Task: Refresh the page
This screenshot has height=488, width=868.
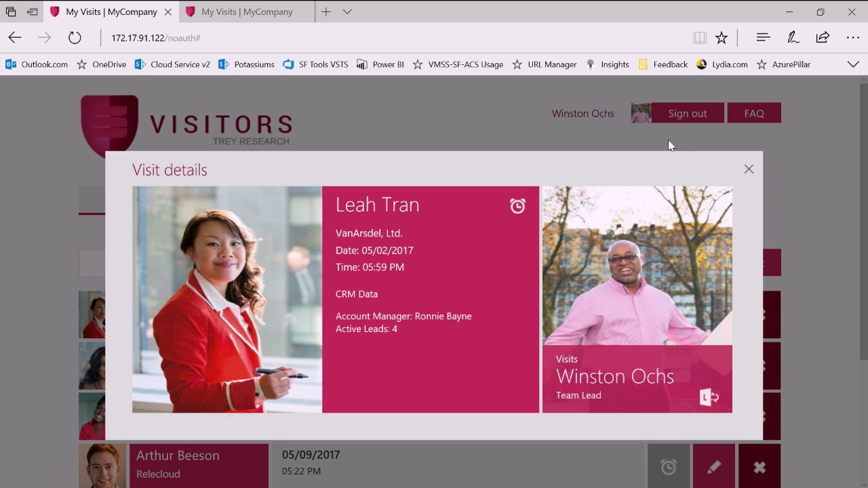Action: [x=75, y=38]
